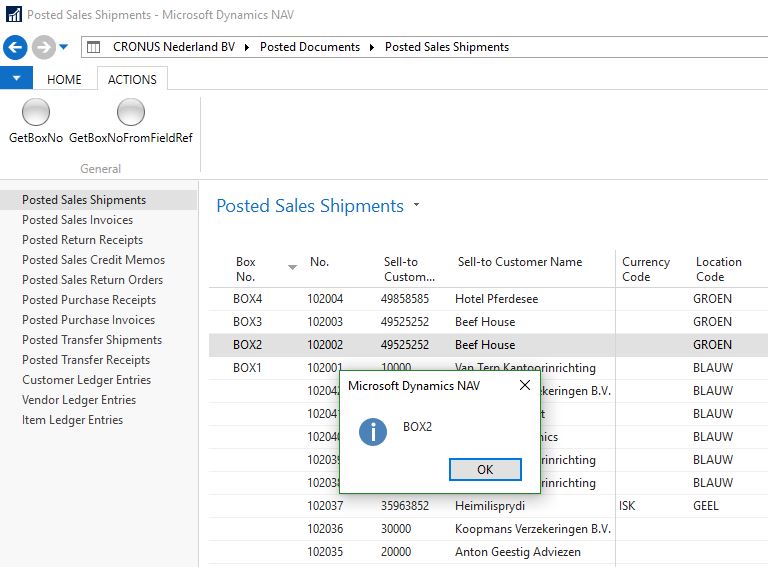
Task: Close the Microsoft Dynamics NAV message dialog
Action: (x=525, y=386)
